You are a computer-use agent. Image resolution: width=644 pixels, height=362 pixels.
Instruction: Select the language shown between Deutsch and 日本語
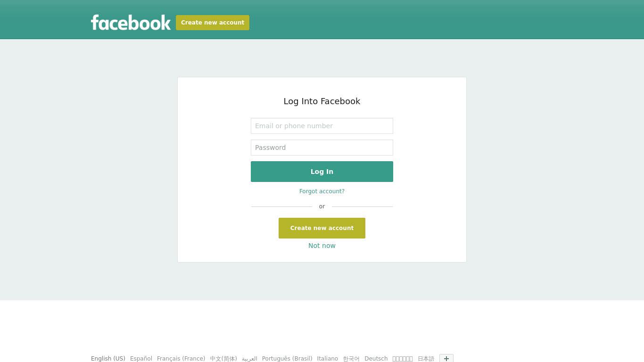click(403, 359)
